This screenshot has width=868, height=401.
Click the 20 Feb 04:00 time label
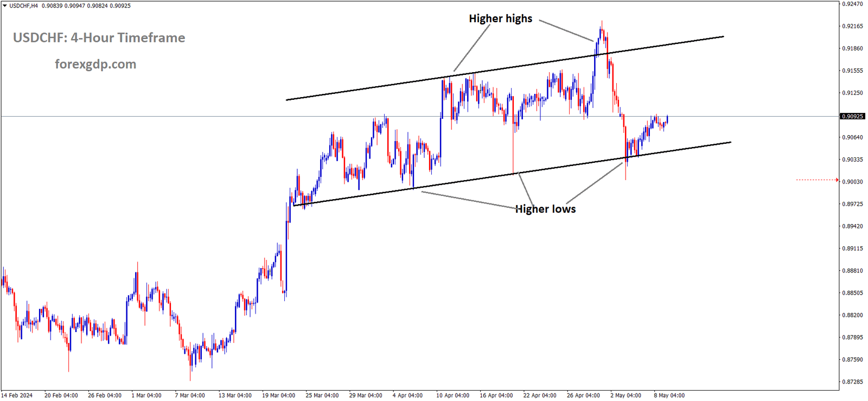[x=61, y=396]
